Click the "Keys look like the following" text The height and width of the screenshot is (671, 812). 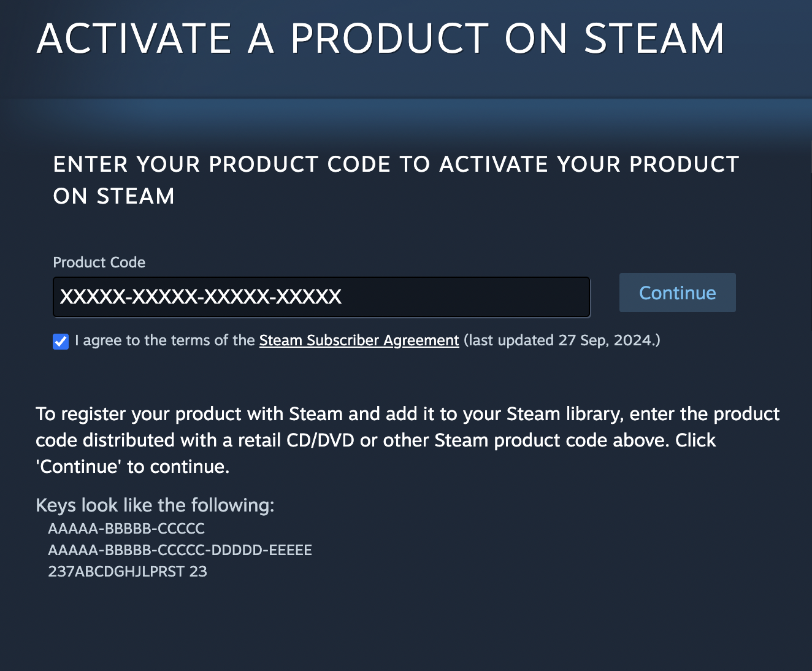(155, 505)
